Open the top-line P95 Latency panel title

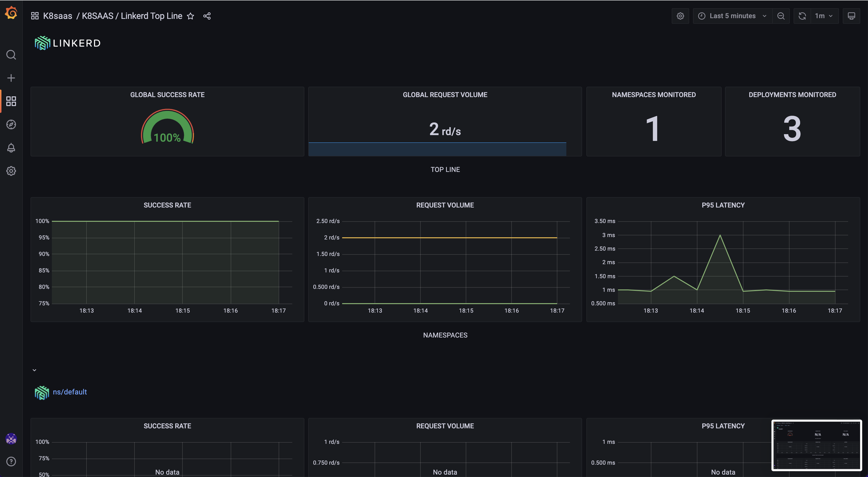(x=723, y=205)
